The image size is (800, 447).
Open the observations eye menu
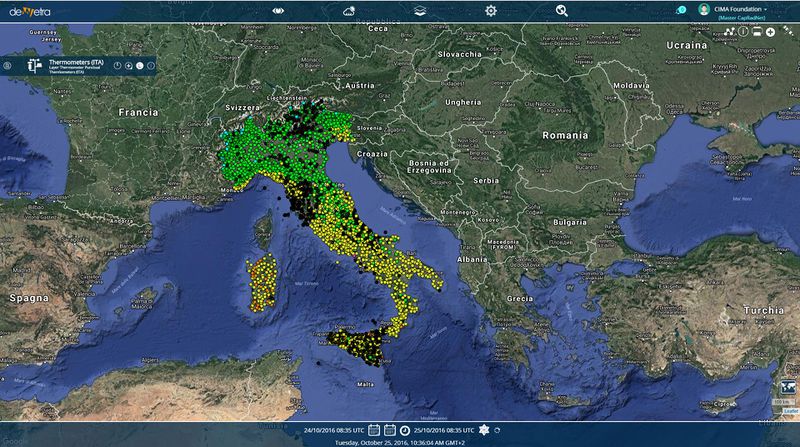point(278,11)
